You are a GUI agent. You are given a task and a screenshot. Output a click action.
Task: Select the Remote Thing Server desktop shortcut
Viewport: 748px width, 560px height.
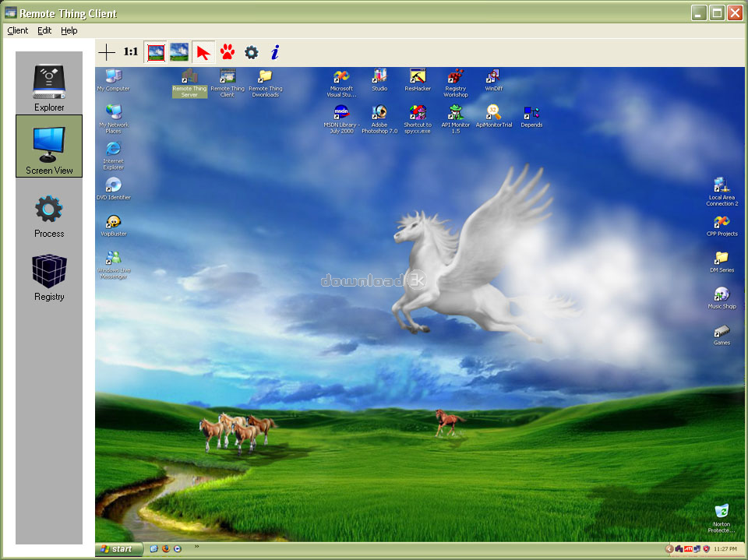tap(189, 83)
